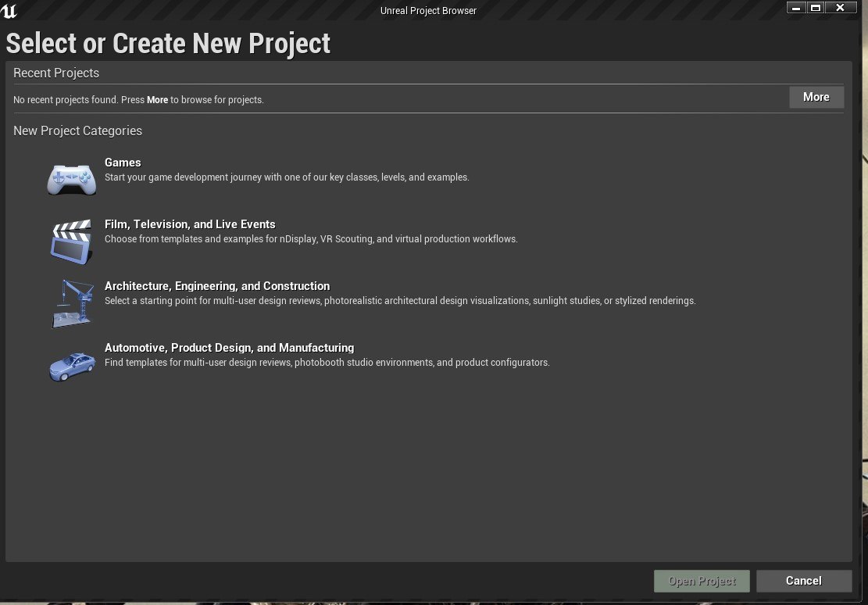This screenshot has height=605, width=868.
Task: Click the No recent projects found message
Action: pos(138,100)
